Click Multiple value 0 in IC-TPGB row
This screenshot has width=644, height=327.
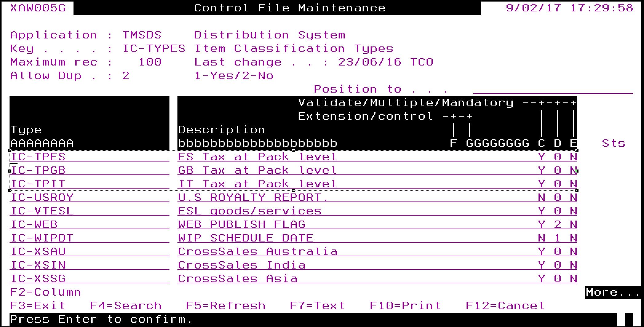point(558,170)
